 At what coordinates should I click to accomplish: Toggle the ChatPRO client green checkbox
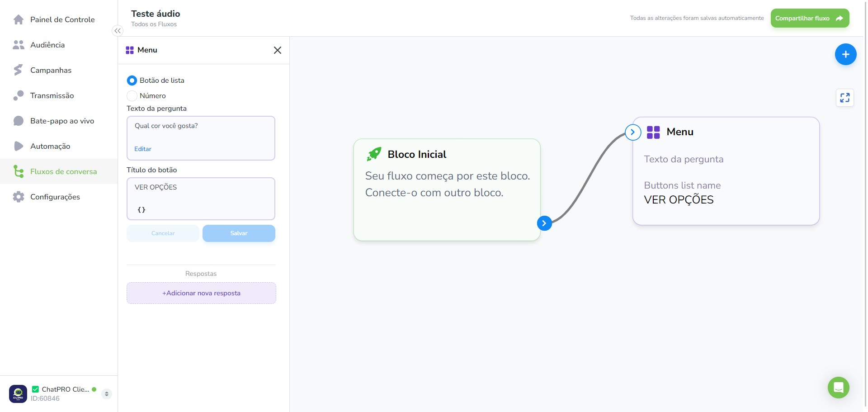[x=35, y=389]
